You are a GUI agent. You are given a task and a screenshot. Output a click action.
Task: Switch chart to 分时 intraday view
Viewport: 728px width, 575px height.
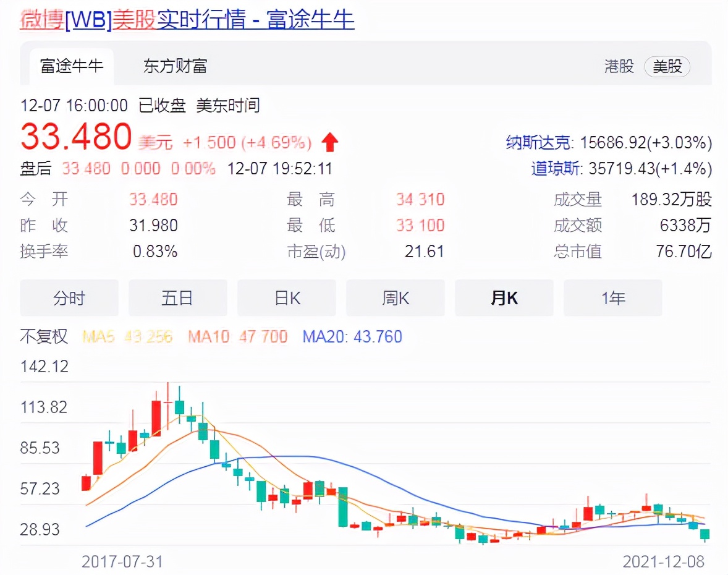(69, 297)
